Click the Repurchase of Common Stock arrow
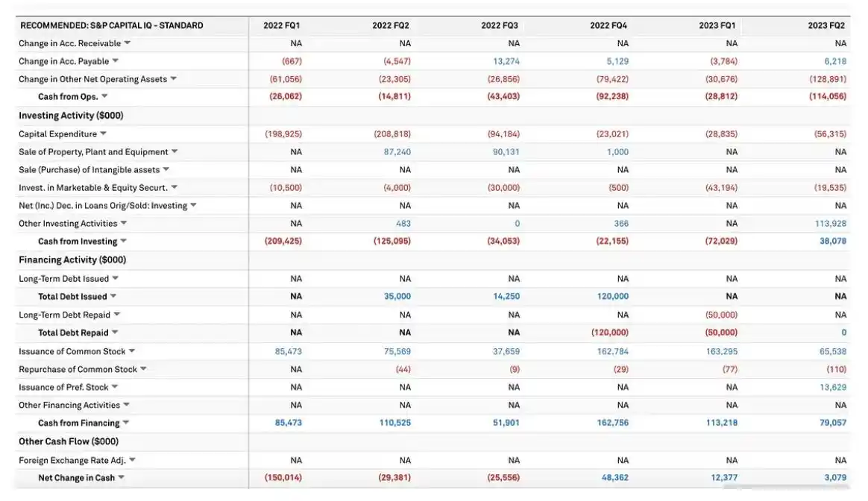This screenshot has height=501, width=868. 144,369
